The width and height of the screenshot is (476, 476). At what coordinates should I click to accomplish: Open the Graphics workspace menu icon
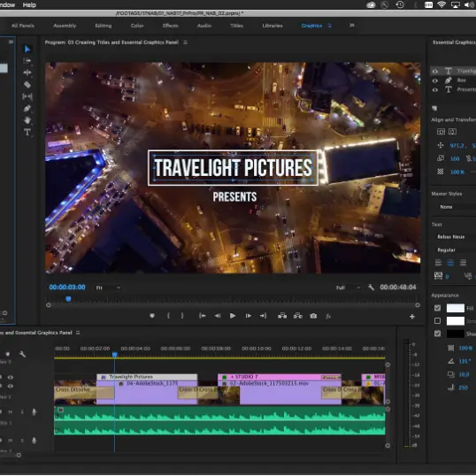coord(329,26)
